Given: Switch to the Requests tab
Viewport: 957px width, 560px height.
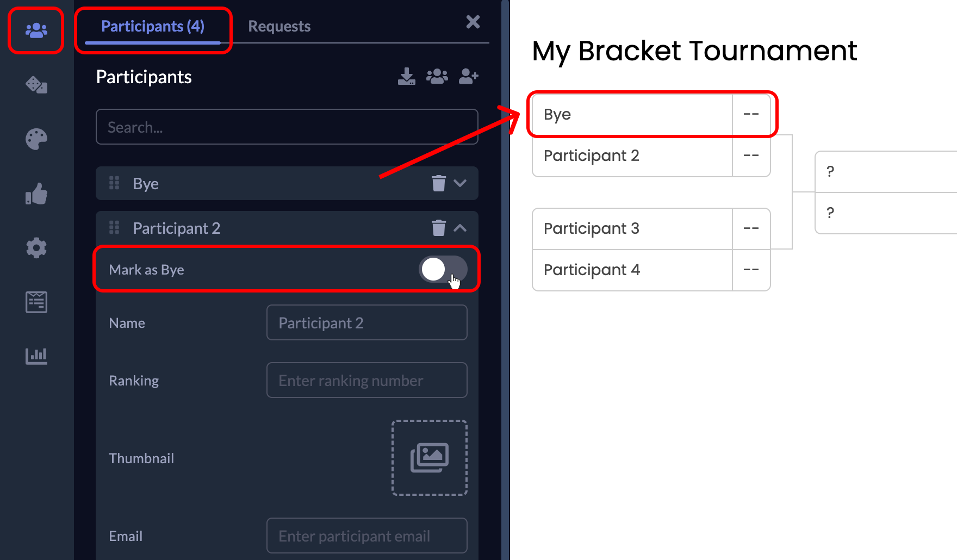Looking at the screenshot, I should (279, 26).
